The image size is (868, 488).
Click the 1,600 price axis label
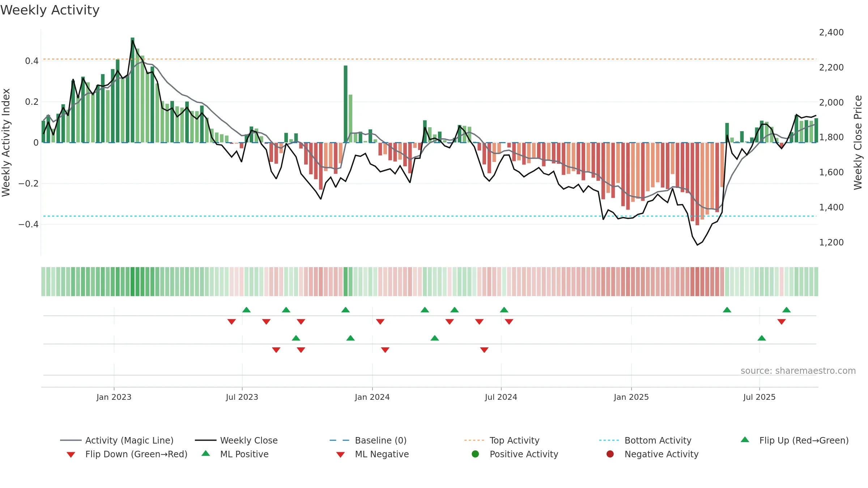(x=831, y=172)
